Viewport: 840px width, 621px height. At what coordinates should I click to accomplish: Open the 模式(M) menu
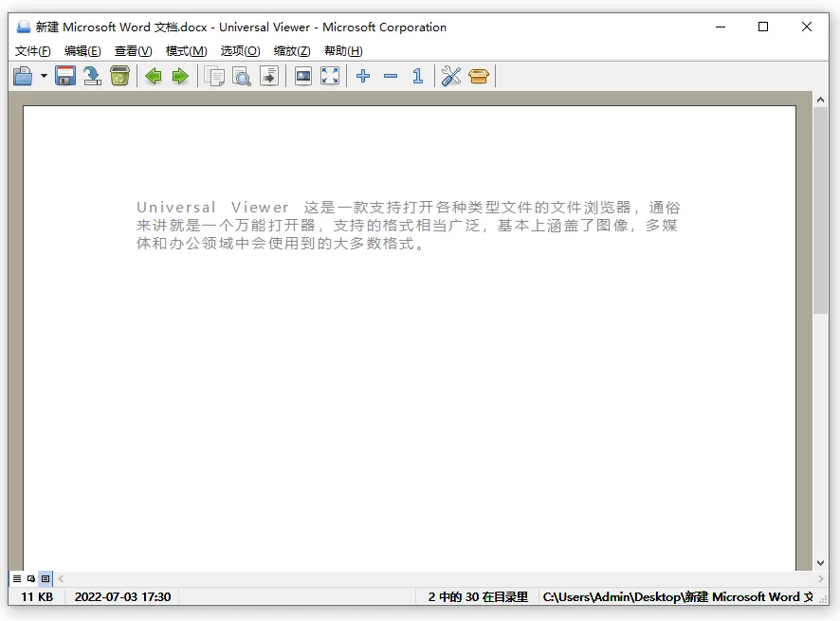(x=187, y=51)
